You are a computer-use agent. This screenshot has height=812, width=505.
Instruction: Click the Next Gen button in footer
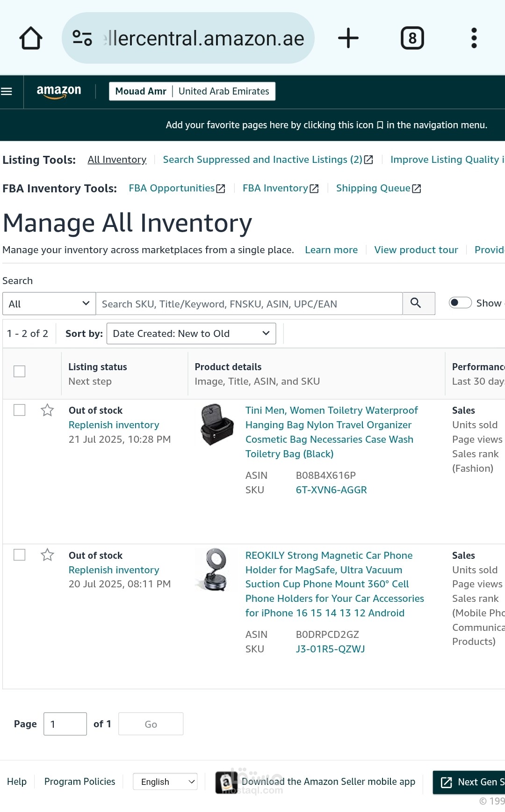pos(469,782)
